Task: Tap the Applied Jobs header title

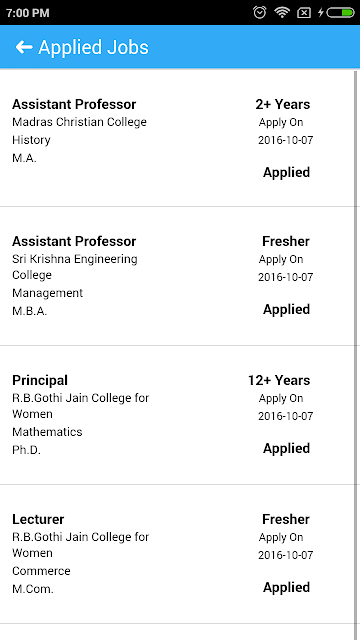Action: pos(93,47)
